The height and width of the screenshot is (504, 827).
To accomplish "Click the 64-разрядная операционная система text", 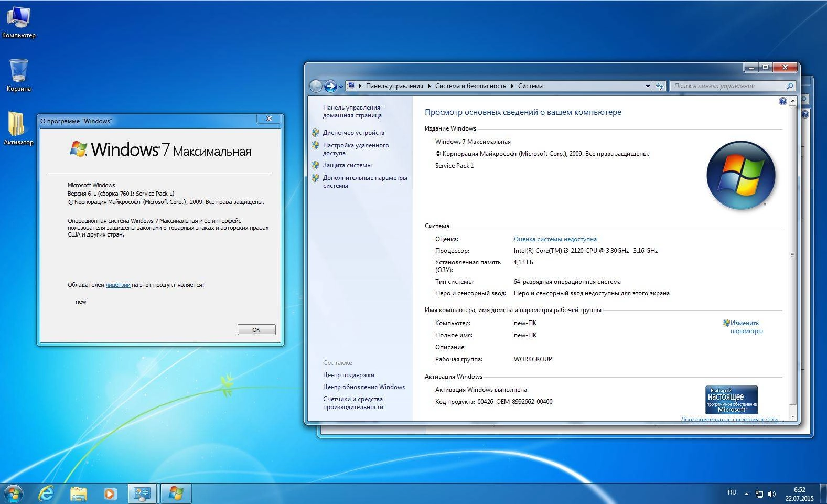I will pyautogui.click(x=567, y=282).
